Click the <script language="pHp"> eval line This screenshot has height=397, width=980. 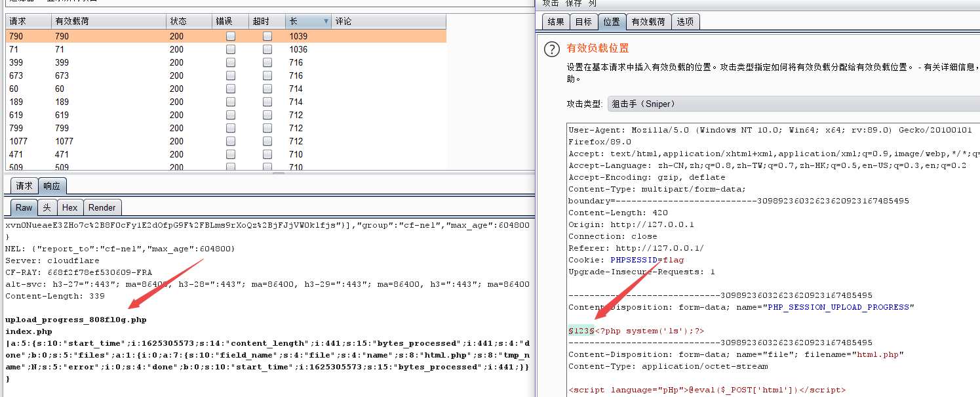pyautogui.click(x=707, y=390)
